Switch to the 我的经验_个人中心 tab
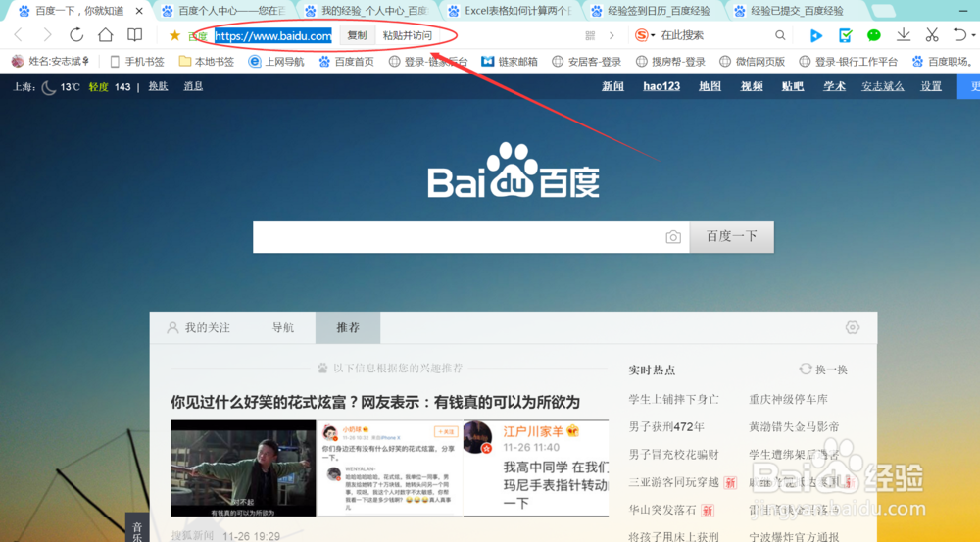Viewport: 980px width, 542px height. coord(367,11)
